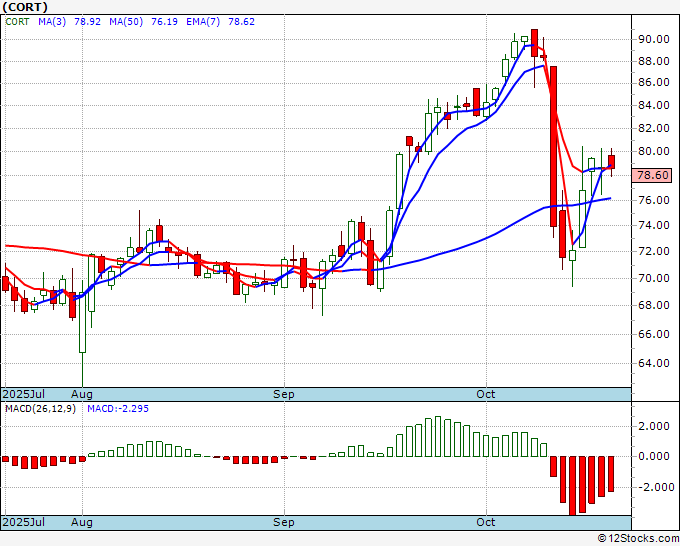Image resolution: width=680 pixels, height=546 pixels.
Task: Open the 12Stocks.com copyright link
Action: point(638,538)
